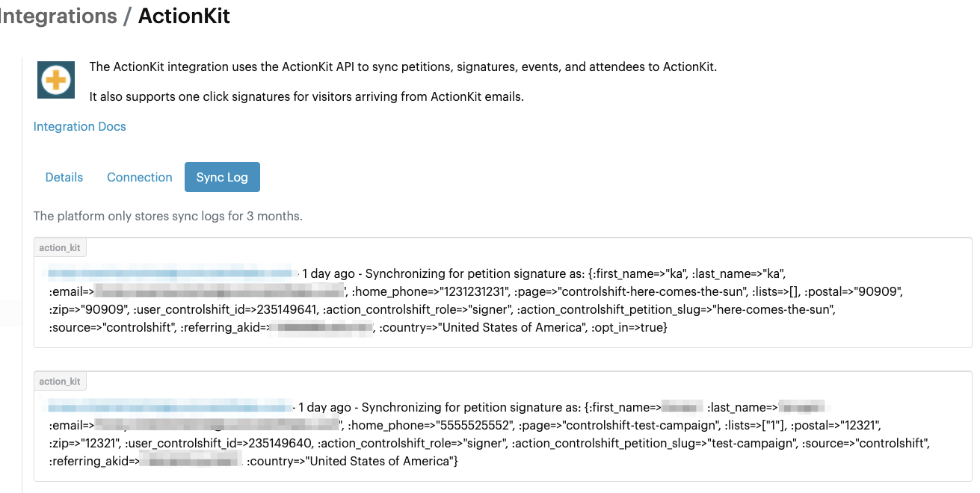Open the Integration Docs link
The image size is (980, 493).
[x=80, y=126]
